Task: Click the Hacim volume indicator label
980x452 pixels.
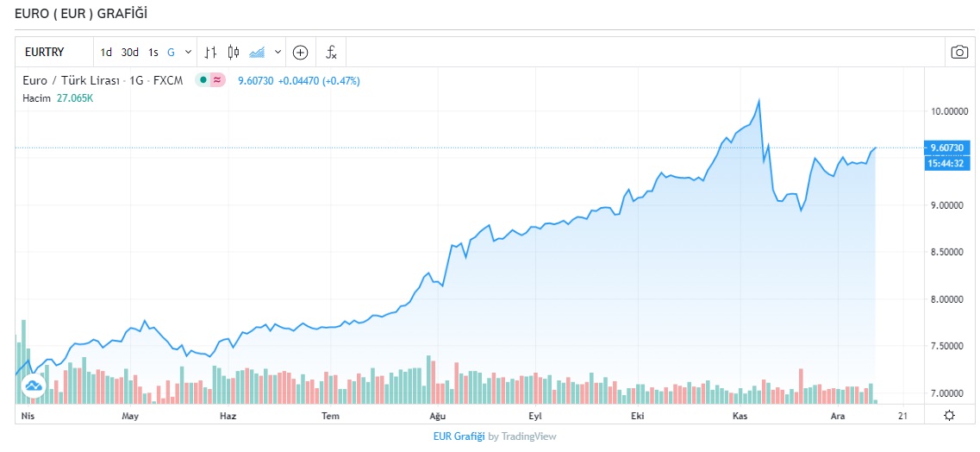Action: 36,97
